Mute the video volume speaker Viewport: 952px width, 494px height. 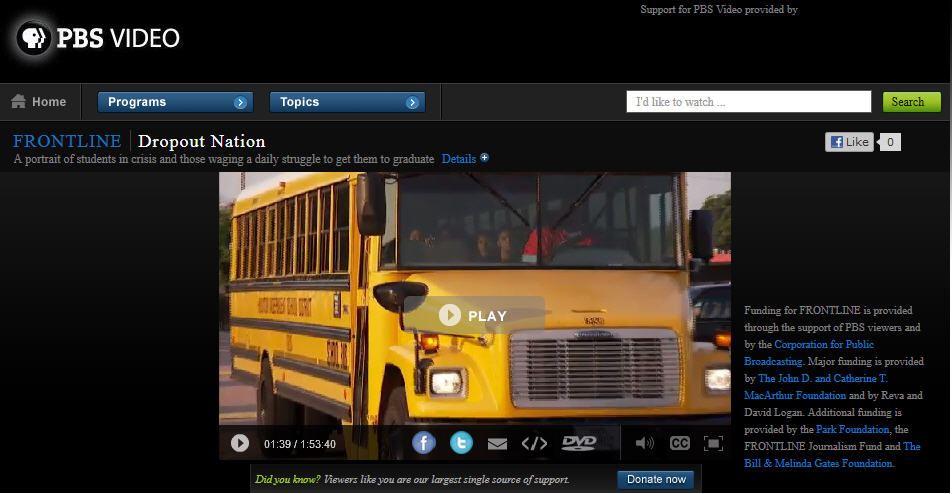[645, 443]
